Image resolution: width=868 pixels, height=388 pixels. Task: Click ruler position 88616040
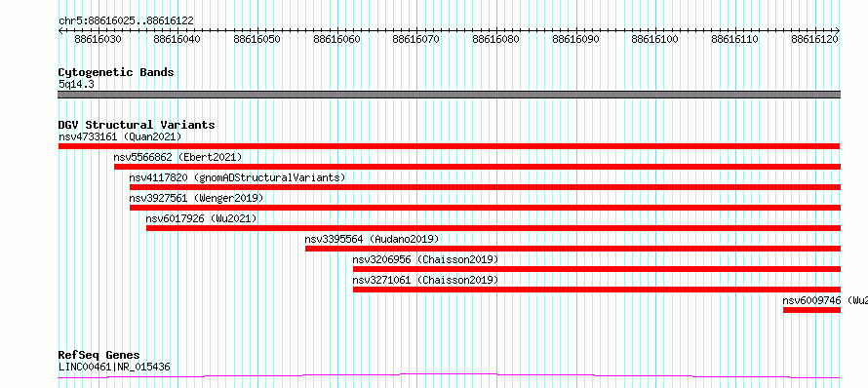[x=178, y=40]
